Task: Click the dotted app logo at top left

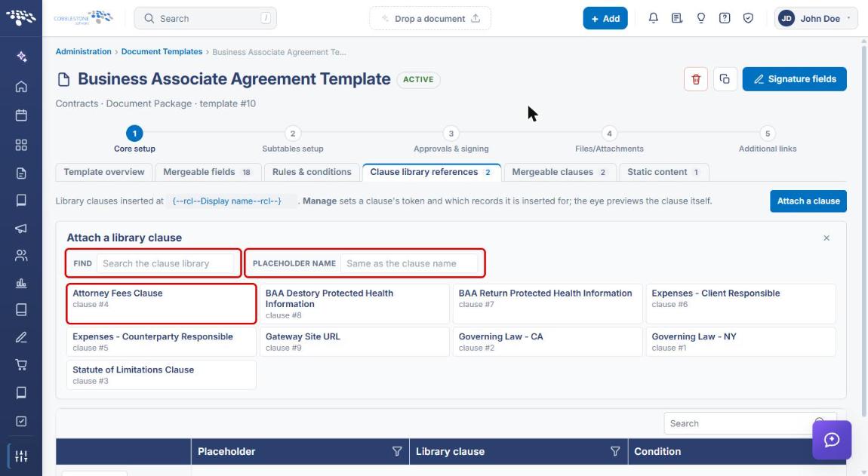Action: [21, 17]
